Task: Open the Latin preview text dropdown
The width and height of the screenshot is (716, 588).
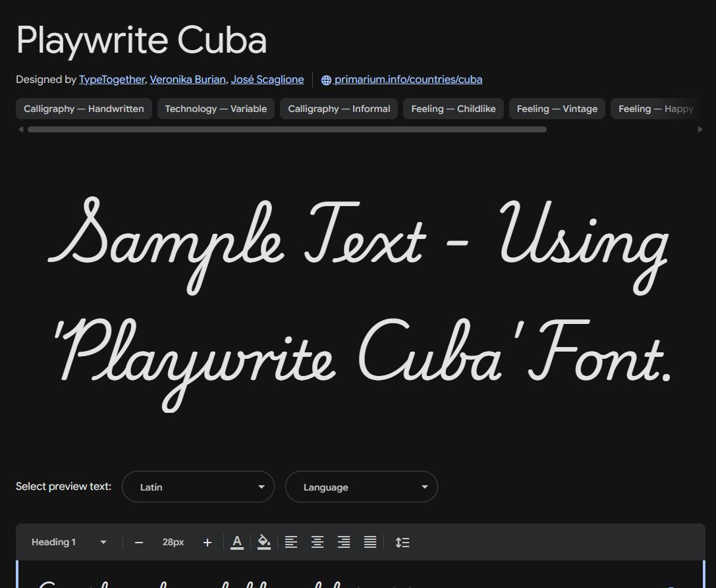Action: click(x=198, y=487)
